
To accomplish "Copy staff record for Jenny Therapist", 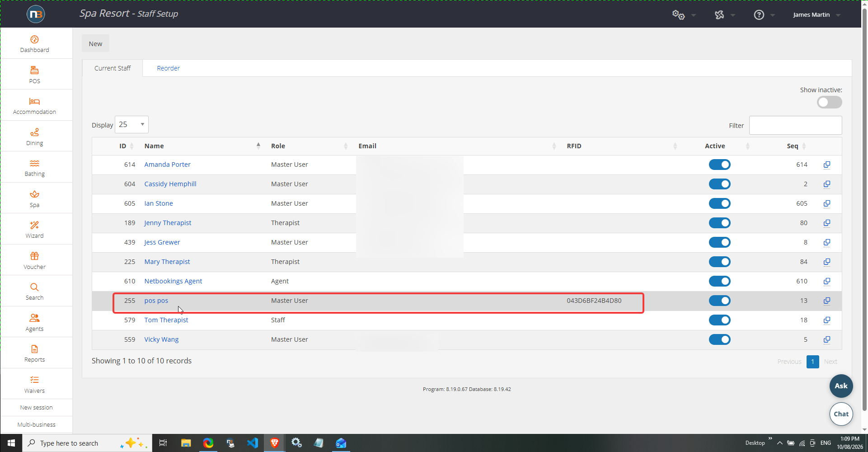I will tap(827, 223).
